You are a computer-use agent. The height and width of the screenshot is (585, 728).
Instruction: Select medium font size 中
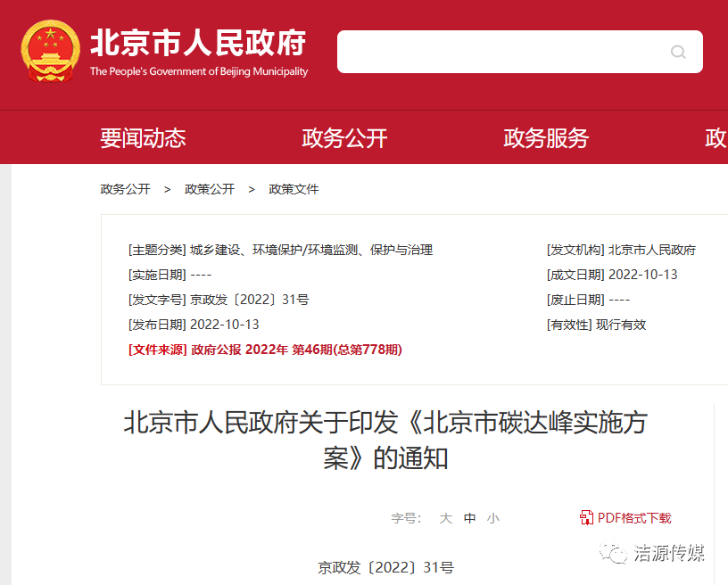coord(469,517)
